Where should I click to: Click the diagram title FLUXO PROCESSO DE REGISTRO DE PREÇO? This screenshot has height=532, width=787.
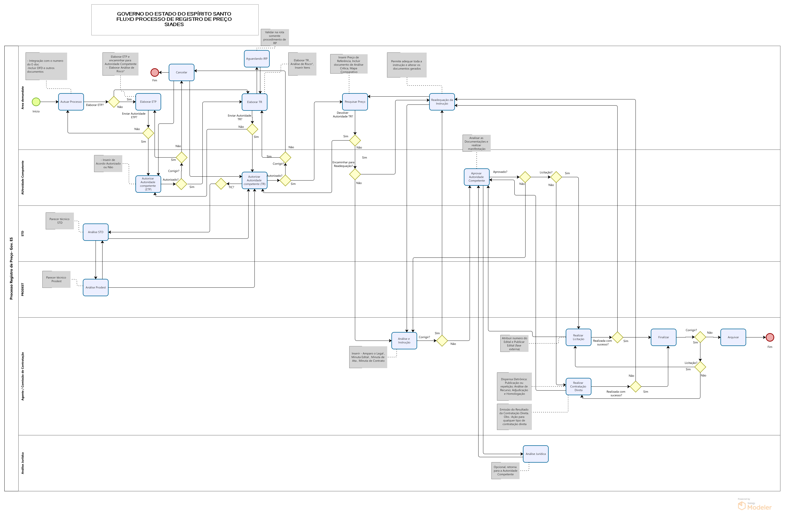pyautogui.click(x=174, y=19)
